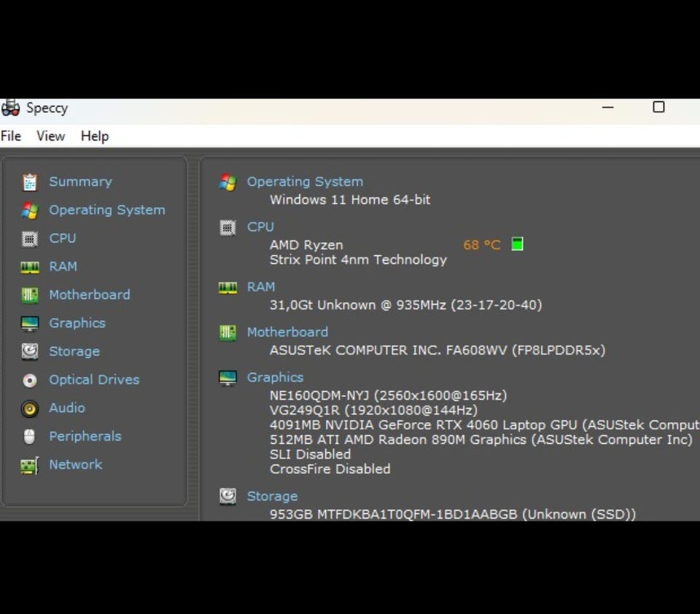Click the 31,0Gt Unknown @ 935MHz RAM line
Screen dimensions: 700x614
(x=406, y=305)
